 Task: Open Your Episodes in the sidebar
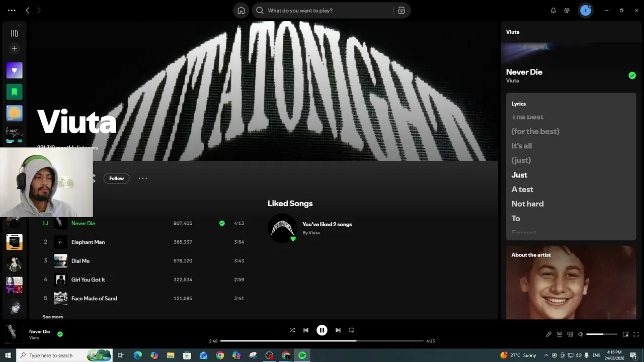14,92
